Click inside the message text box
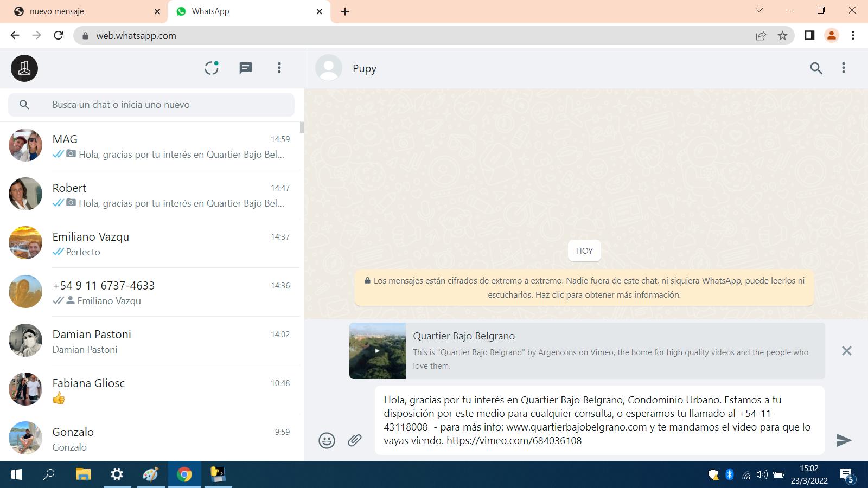The image size is (868, 488). point(599,420)
